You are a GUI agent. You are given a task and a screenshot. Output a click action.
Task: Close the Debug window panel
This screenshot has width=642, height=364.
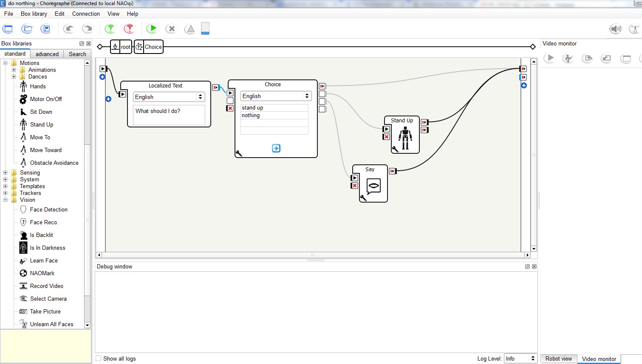click(535, 267)
